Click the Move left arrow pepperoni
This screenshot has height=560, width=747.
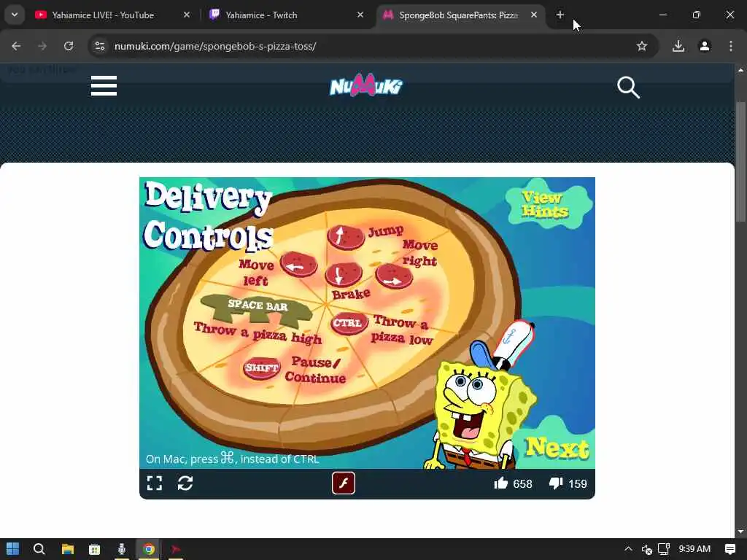coord(298,265)
